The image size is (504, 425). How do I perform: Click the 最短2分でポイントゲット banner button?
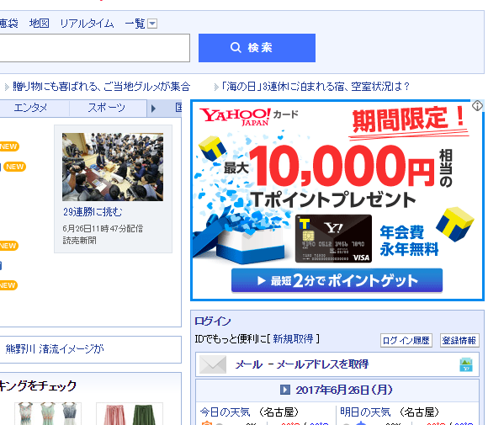[x=337, y=280]
